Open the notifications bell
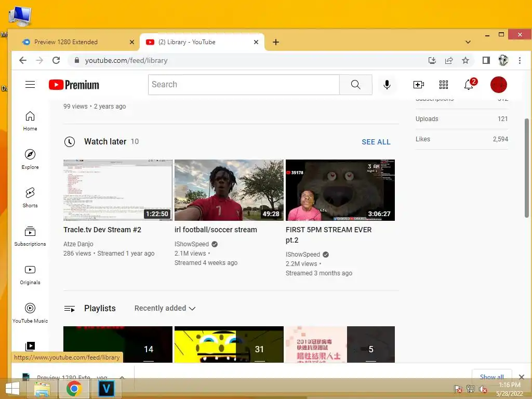 click(x=469, y=85)
